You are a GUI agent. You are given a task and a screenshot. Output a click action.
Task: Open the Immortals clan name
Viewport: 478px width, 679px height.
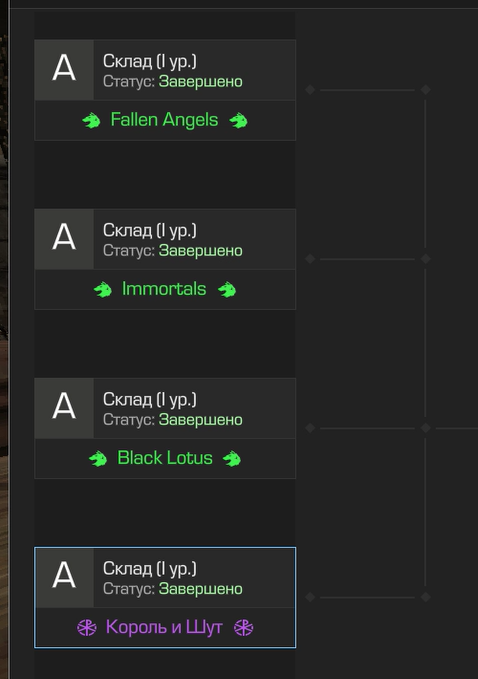(x=164, y=289)
